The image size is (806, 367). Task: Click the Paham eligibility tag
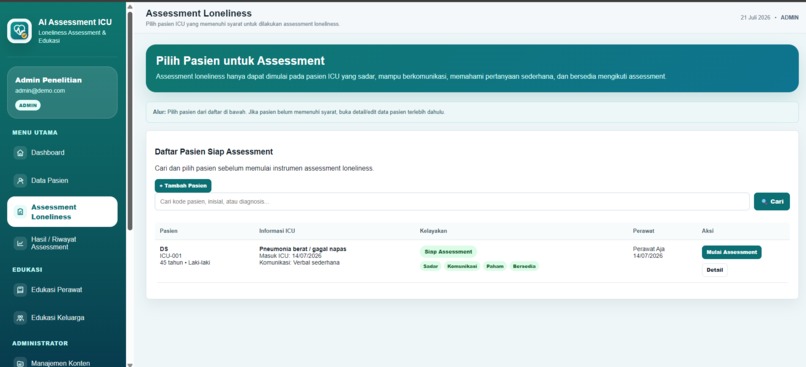click(x=494, y=266)
